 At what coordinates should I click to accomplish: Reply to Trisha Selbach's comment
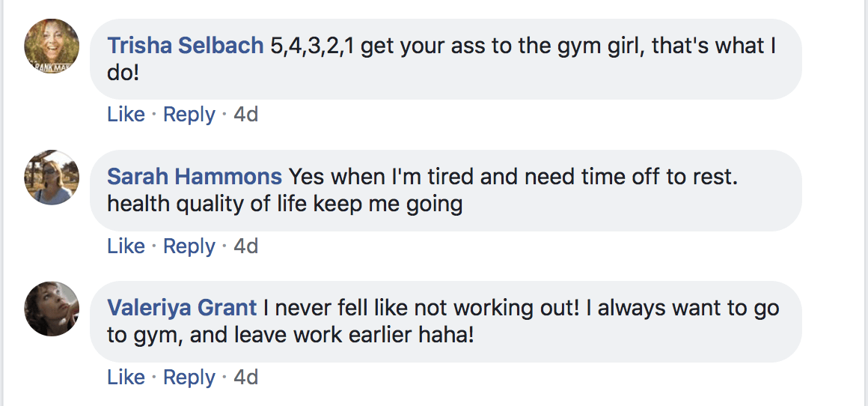point(189,115)
